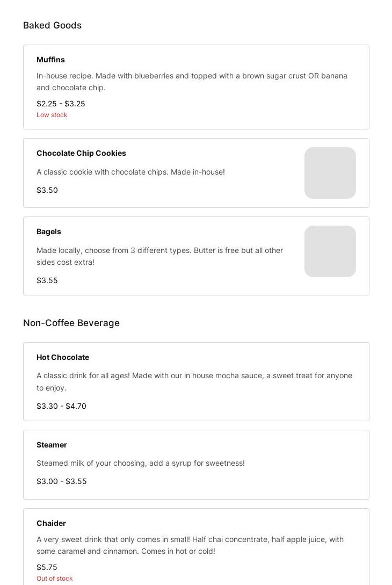Image resolution: width=392 pixels, height=585 pixels.
Task: Click the Low stock label under Muffins
Action: (52, 115)
